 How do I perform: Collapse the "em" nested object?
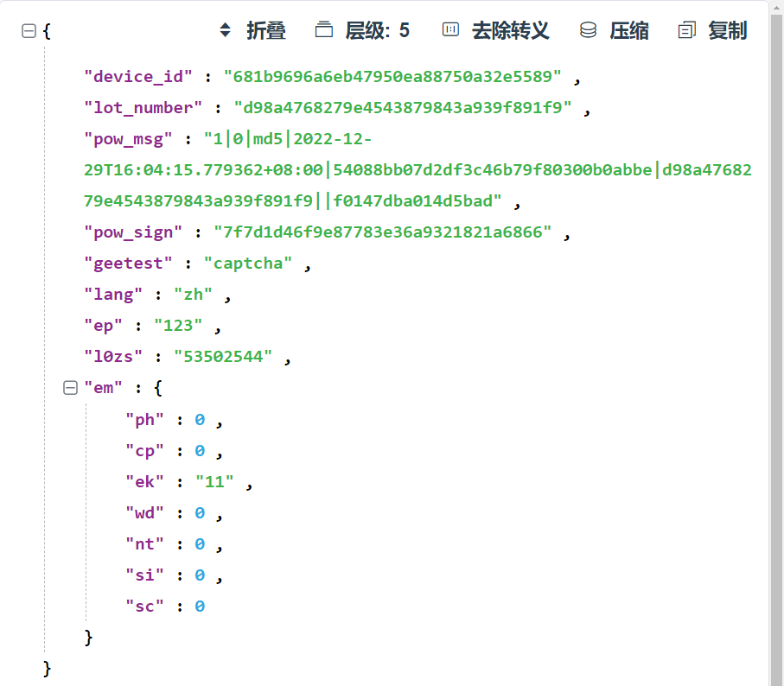(70, 388)
